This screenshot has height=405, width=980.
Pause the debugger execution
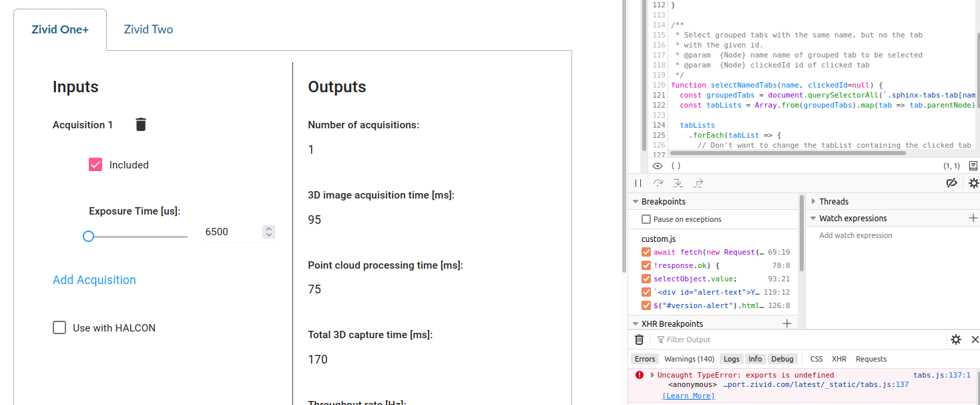click(x=638, y=183)
